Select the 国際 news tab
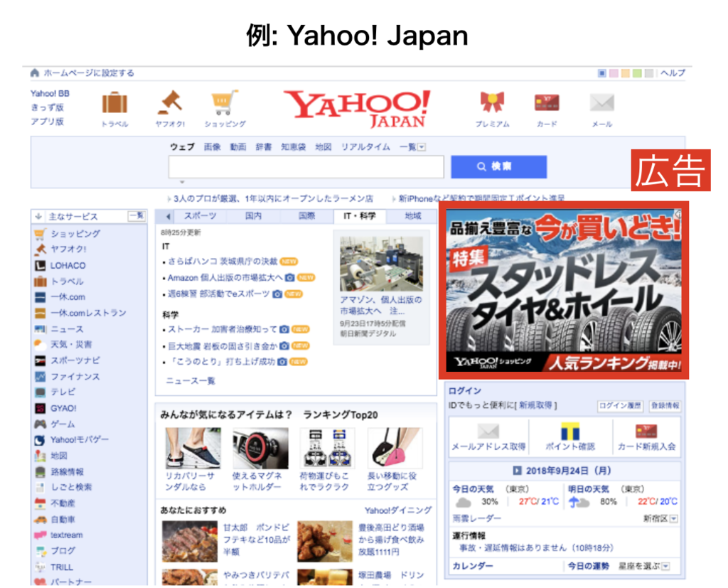The height and width of the screenshot is (588, 728). 306,216
